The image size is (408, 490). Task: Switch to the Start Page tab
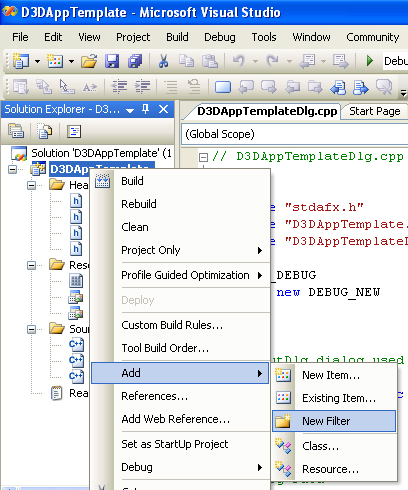(375, 111)
